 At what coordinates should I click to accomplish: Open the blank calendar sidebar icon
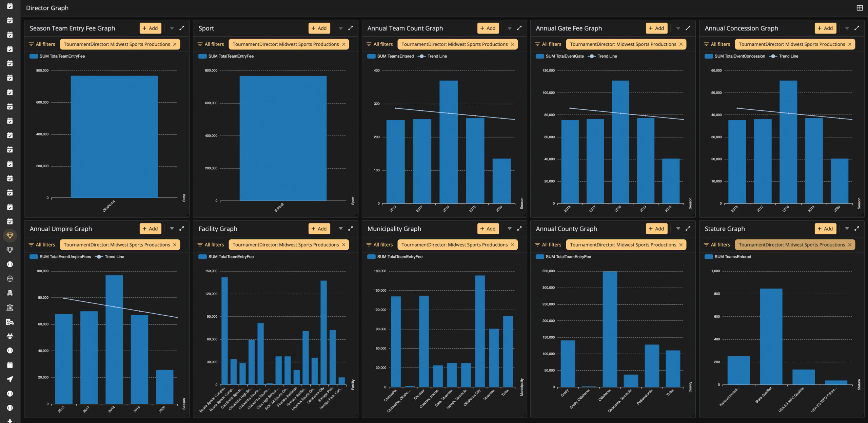10,365
